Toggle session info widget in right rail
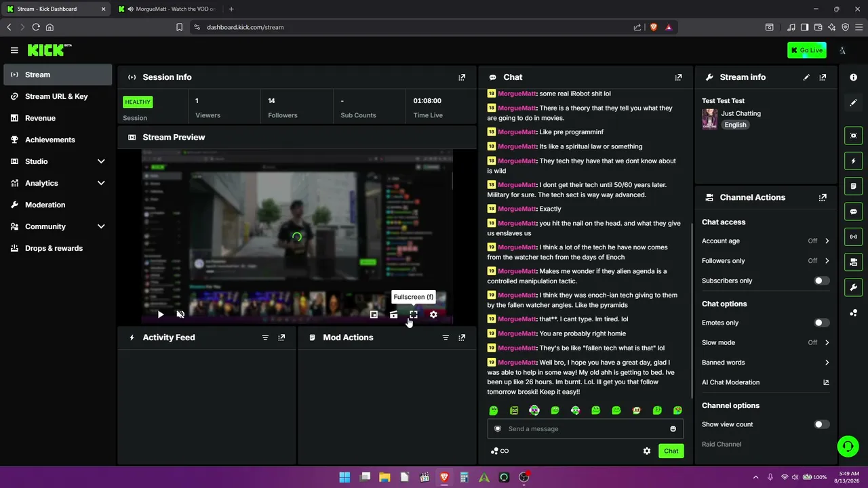868x488 pixels. [x=854, y=237]
